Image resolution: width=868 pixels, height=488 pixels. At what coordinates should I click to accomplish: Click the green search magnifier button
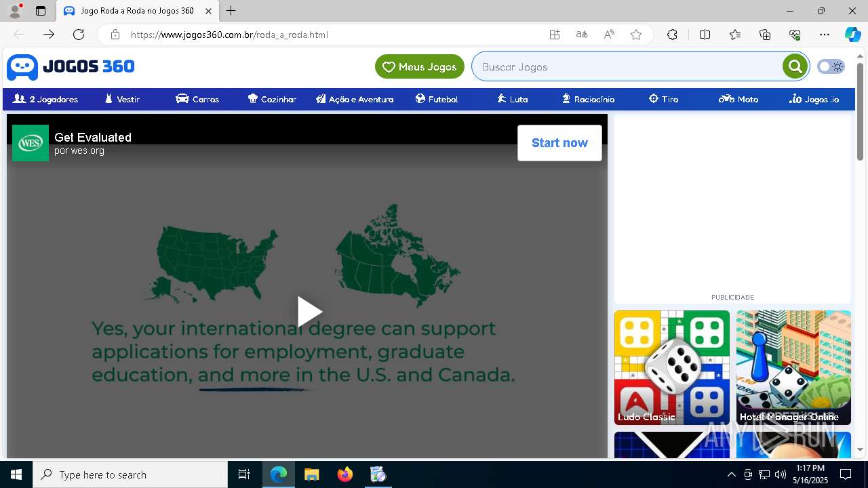click(795, 66)
